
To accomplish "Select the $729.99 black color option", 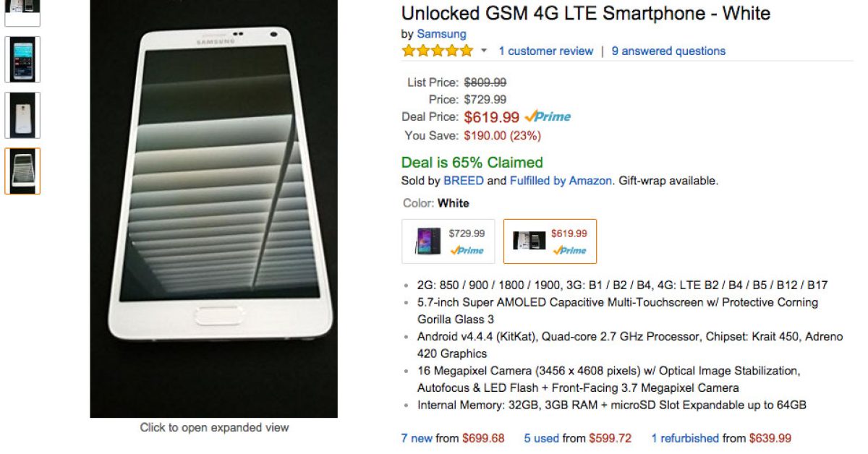I will click(x=448, y=241).
